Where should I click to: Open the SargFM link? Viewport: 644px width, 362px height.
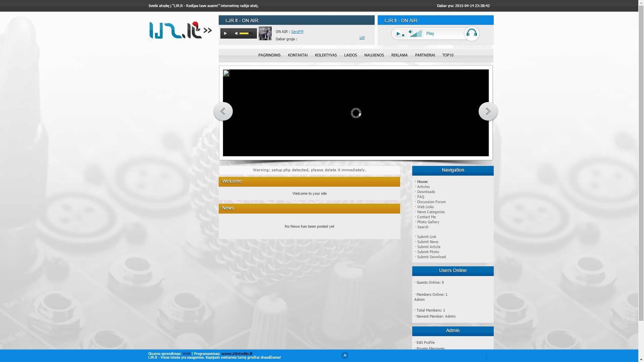tap(297, 32)
